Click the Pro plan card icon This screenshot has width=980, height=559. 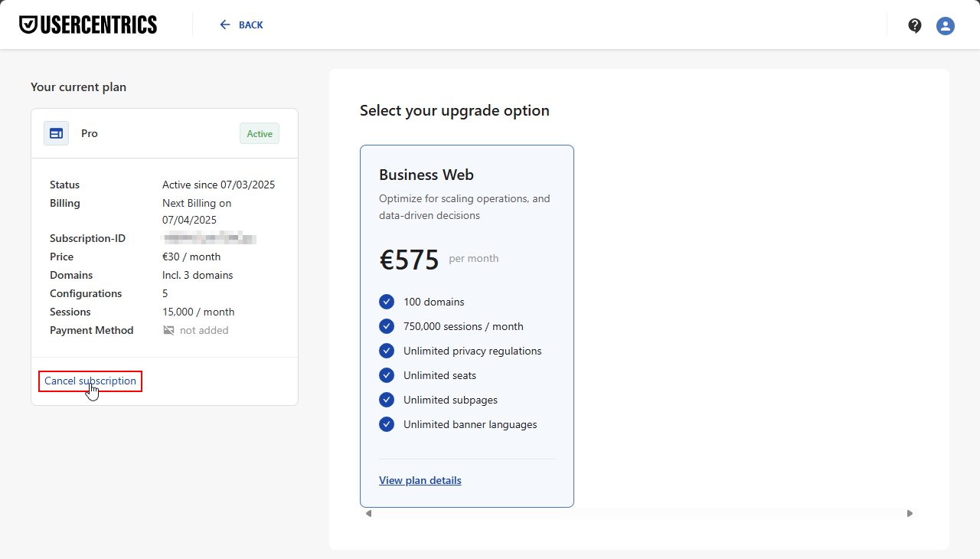[x=56, y=133]
